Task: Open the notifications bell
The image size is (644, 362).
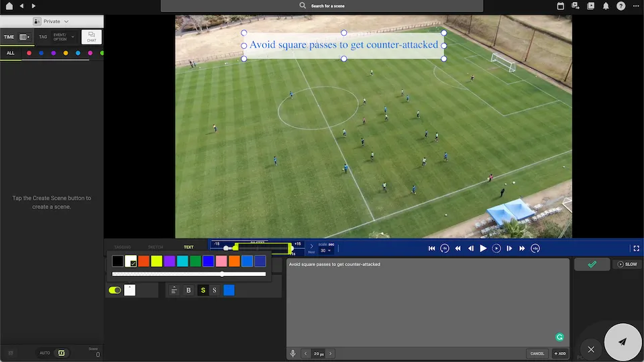Action: pos(606,6)
